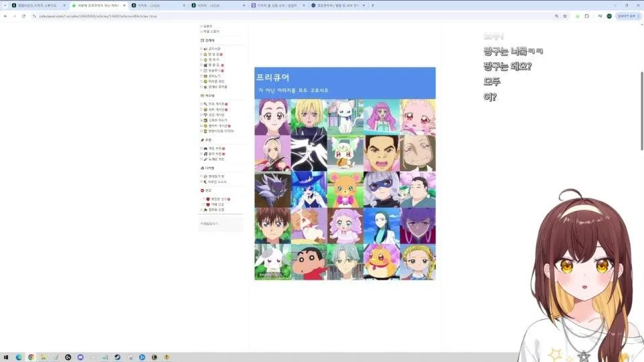Select the dark purple-faced villain tile
Image resolution: width=644 pixels, height=362 pixels.
click(x=418, y=226)
